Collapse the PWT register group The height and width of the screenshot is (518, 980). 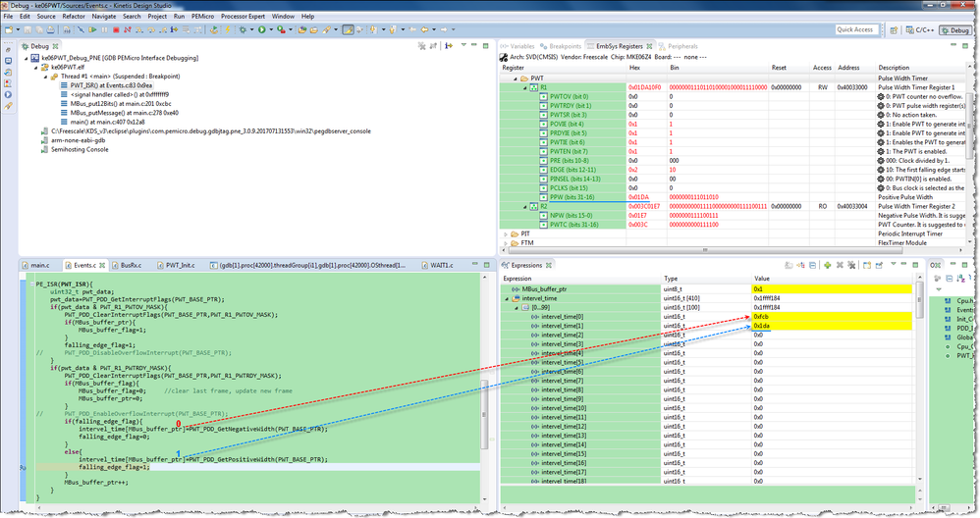[516, 78]
